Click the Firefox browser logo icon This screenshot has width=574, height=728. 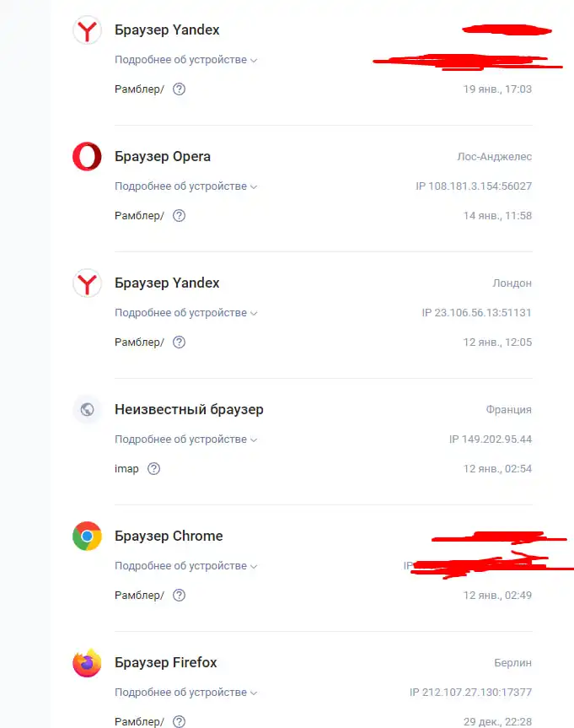(87, 662)
